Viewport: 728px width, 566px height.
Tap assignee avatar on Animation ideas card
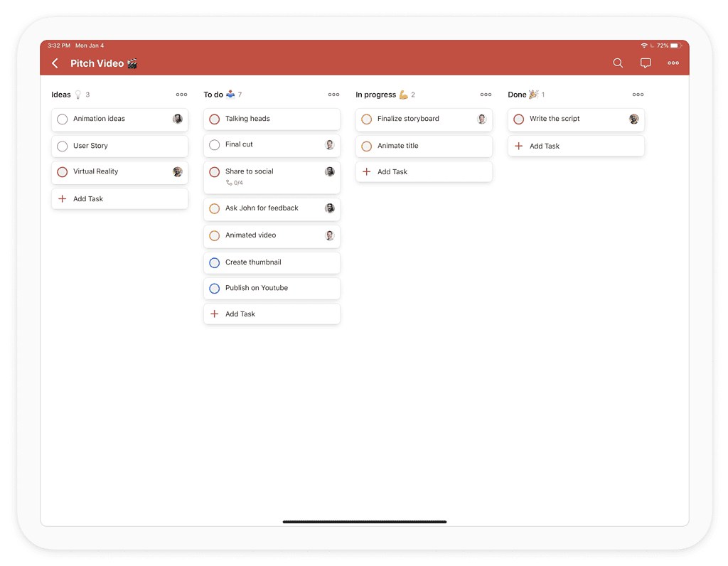click(x=178, y=119)
